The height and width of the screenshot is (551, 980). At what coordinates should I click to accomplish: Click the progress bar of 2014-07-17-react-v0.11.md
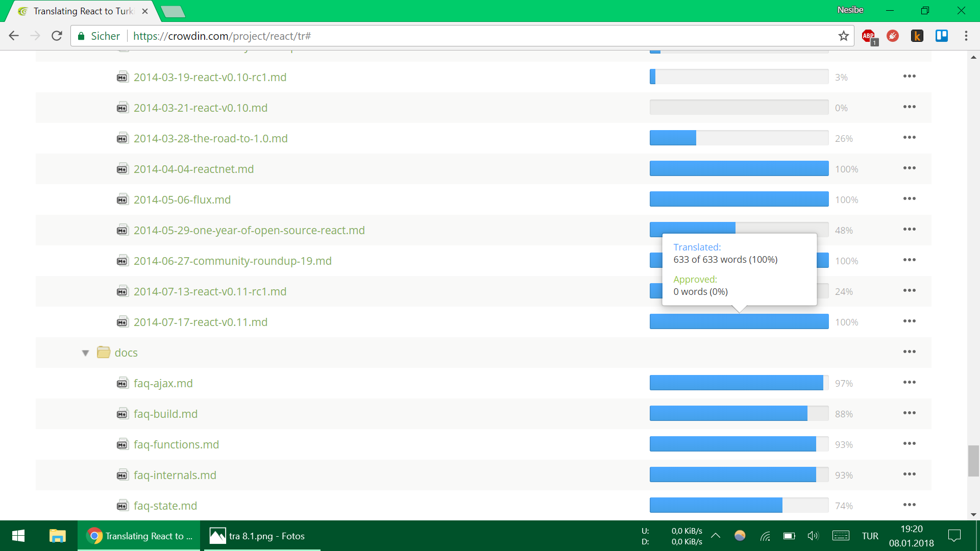coord(739,321)
